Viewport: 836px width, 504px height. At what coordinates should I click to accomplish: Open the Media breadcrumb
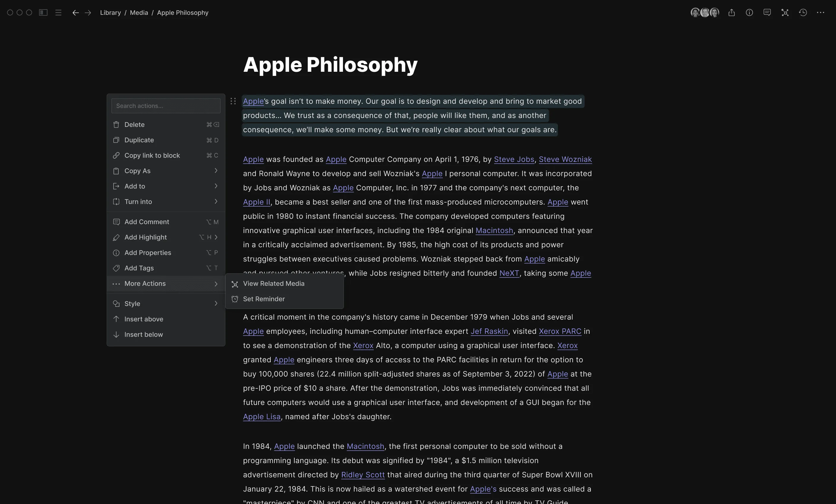tap(139, 12)
